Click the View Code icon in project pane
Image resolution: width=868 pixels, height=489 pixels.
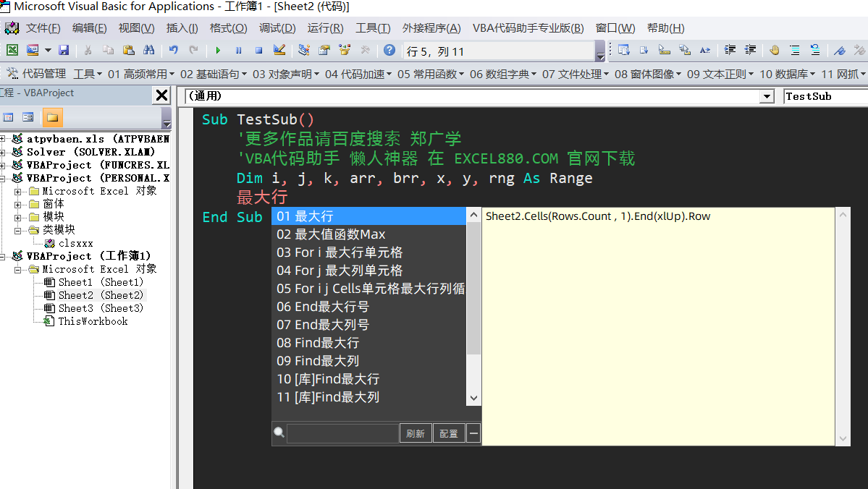[x=8, y=117]
